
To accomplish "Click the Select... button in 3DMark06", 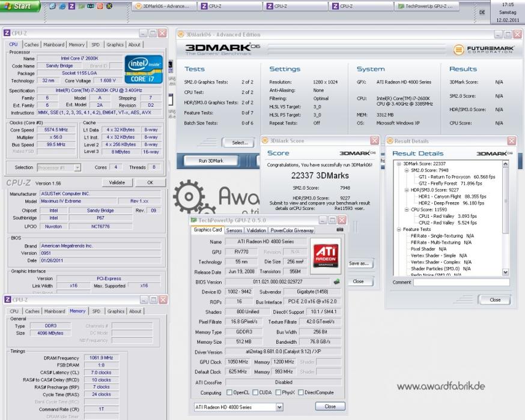I will click(240, 143).
